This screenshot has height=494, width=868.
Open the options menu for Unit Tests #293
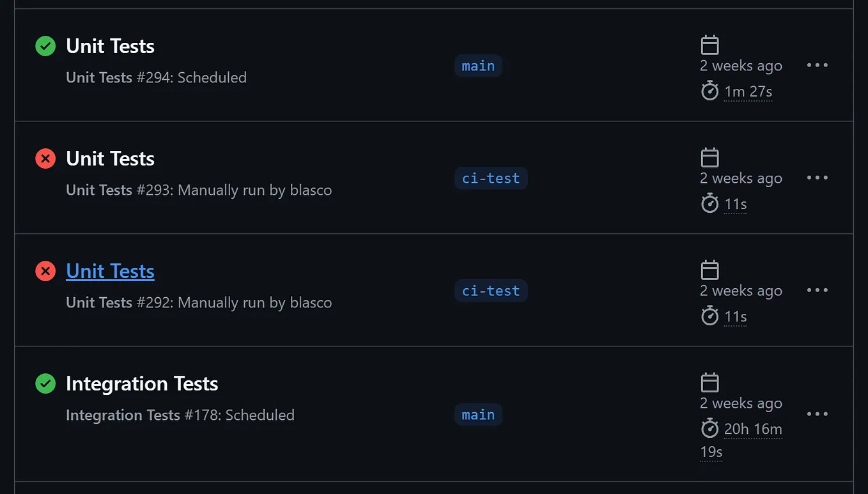pyautogui.click(x=818, y=177)
